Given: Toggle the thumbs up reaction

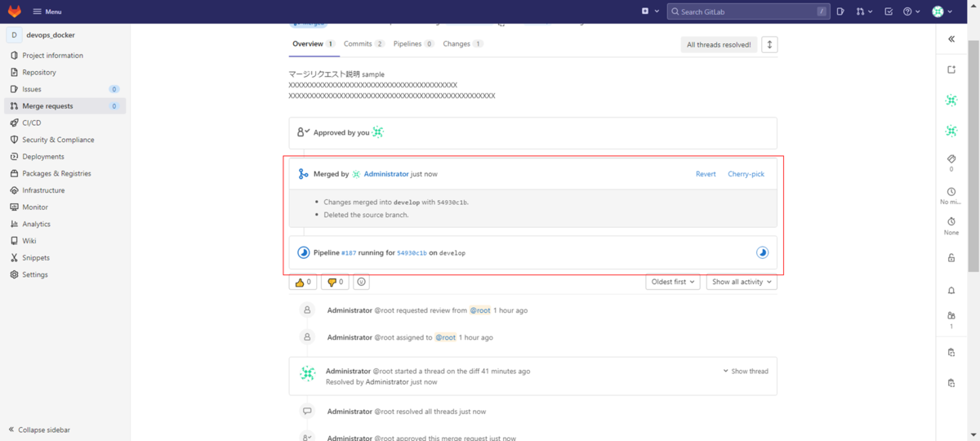Looking at the screenshot, I should click(303, 282).
